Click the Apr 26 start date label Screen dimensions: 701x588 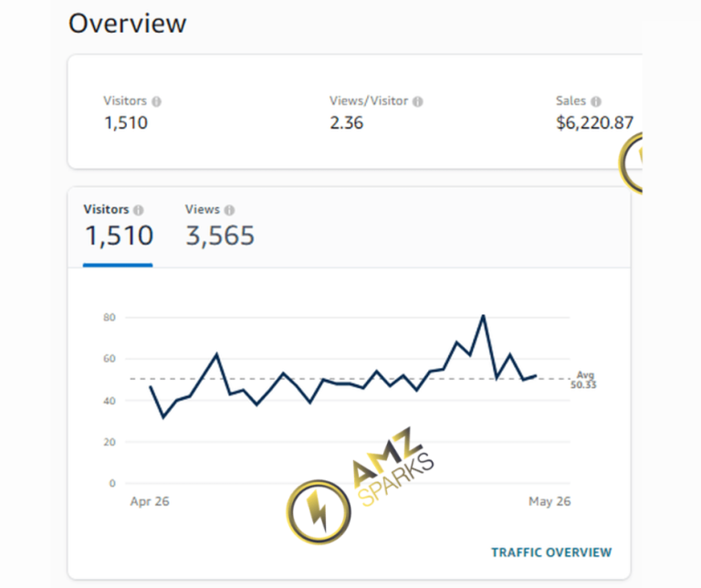pos(150,501)
